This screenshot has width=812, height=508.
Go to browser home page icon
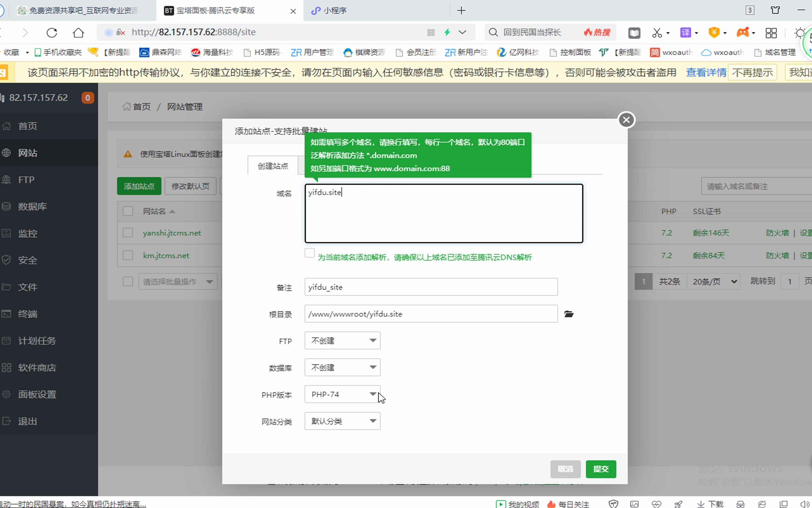point(78,33)
